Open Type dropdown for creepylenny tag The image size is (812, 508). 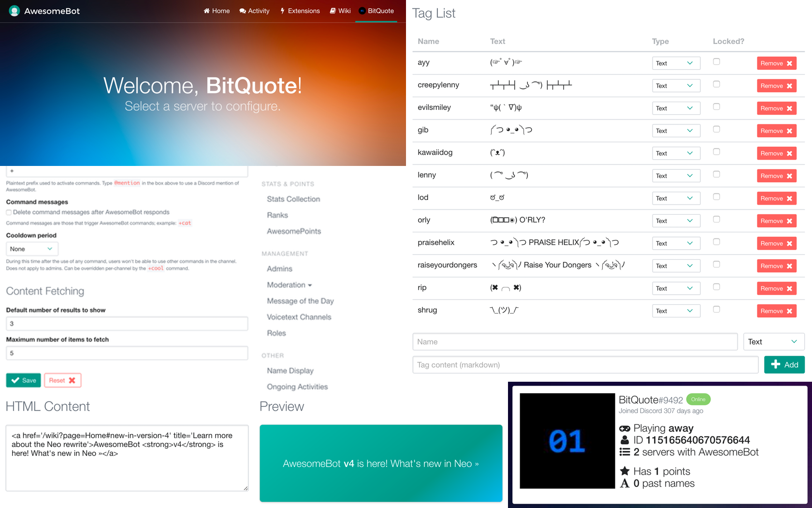click(x=676, y=86)
